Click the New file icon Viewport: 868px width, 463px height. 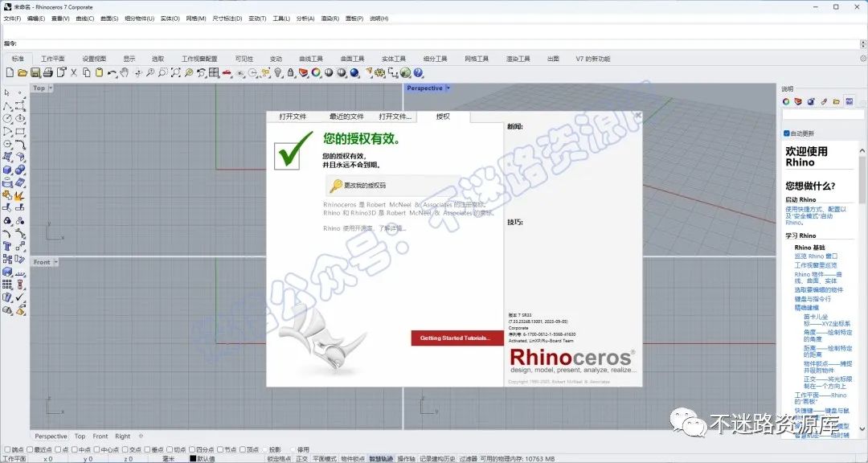tap(10, 72)
